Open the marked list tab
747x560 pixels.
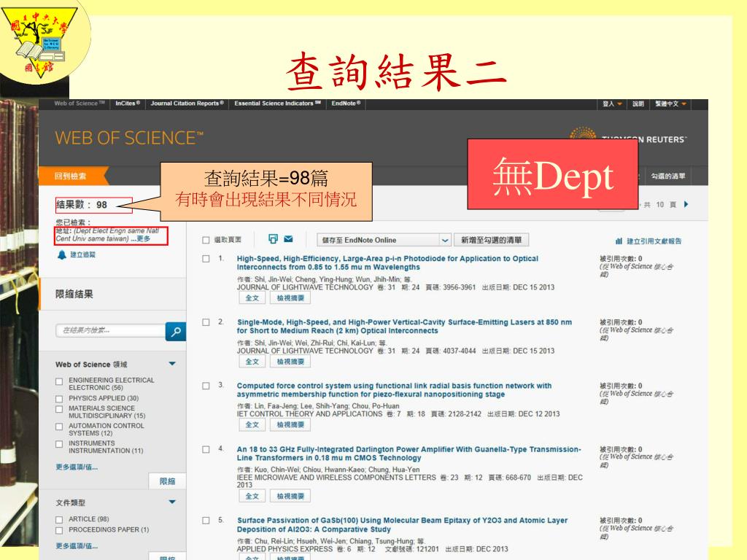(668, 176)
